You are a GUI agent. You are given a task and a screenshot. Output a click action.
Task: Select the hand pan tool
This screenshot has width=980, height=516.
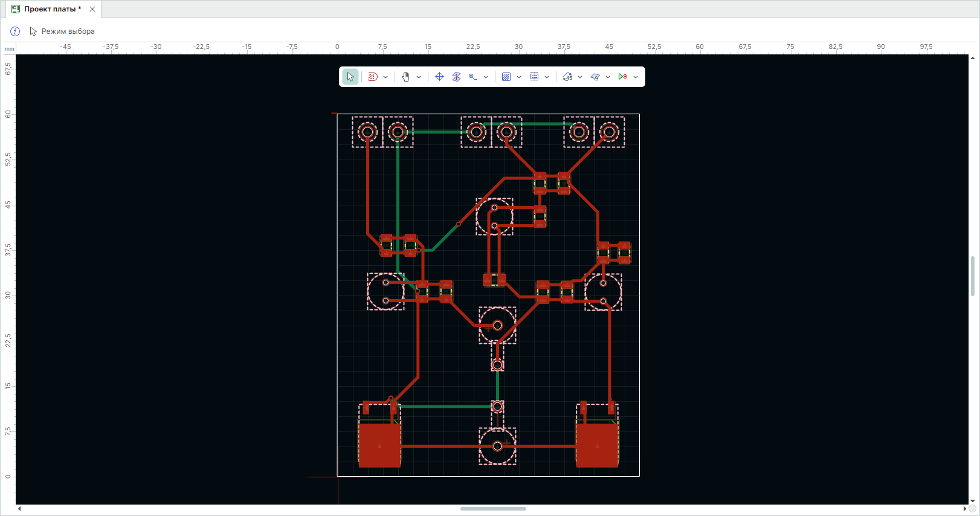406,77
